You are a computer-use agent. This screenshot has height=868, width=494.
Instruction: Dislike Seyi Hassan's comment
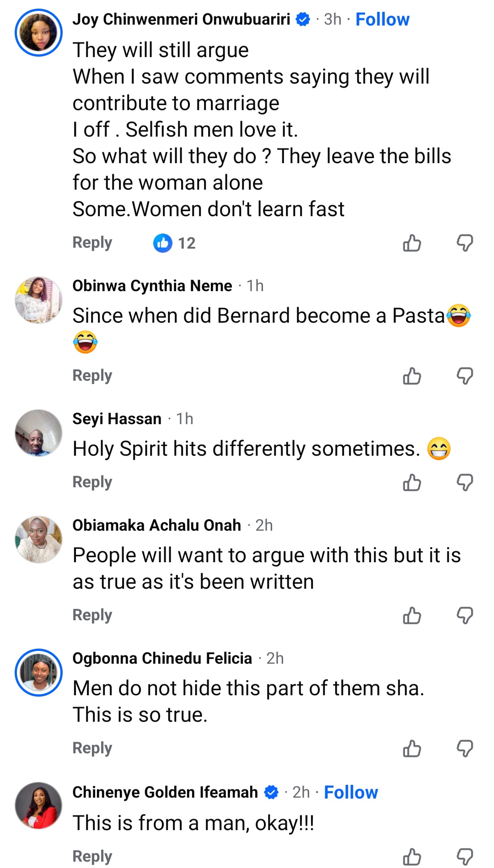[465, 483]
